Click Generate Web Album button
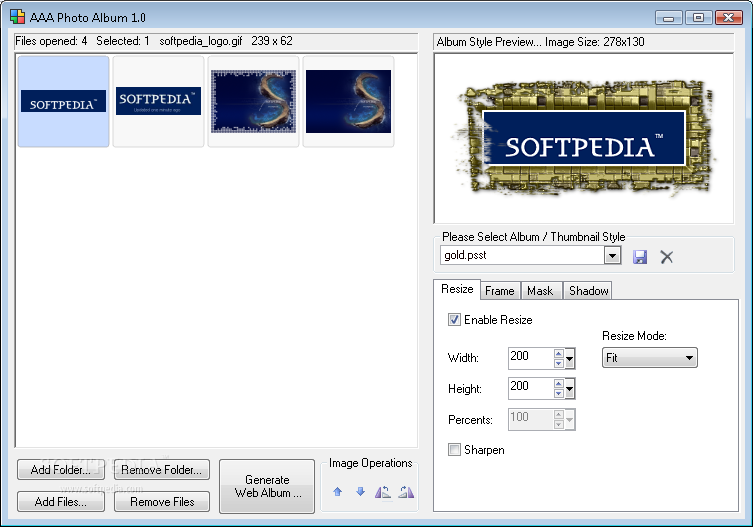This screenshot has height=527, width=753. [267, 486]
